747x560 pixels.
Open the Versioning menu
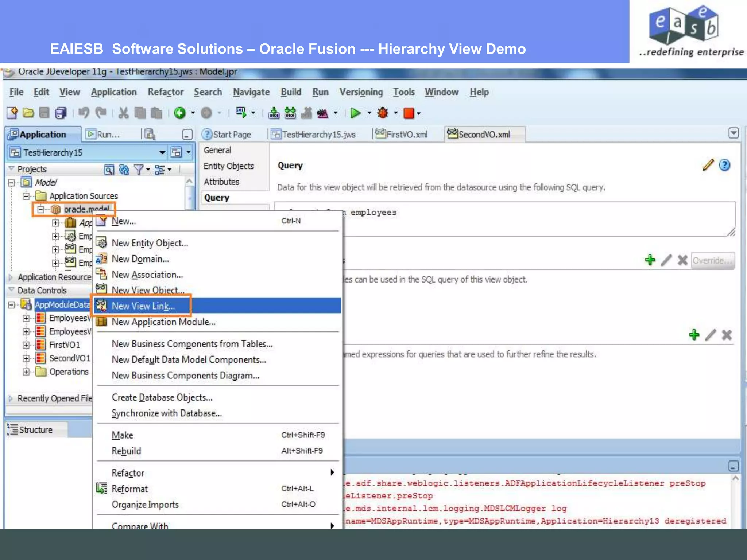(x=361, y=92)
